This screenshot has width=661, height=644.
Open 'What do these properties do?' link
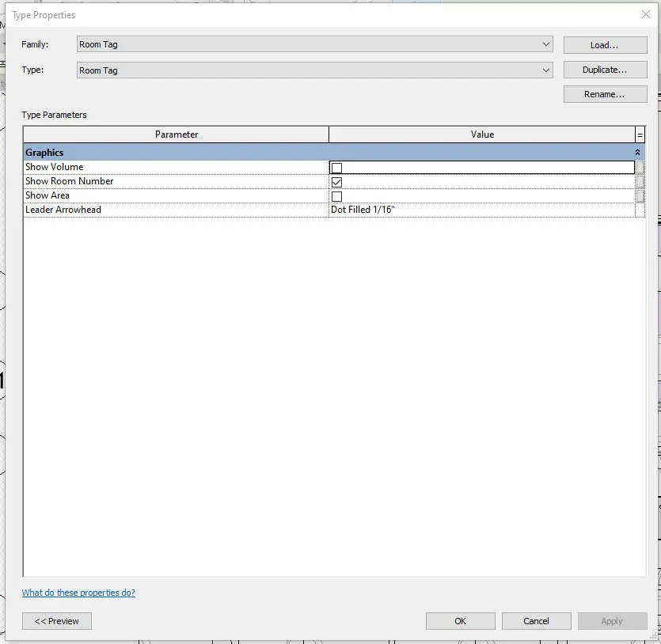(x=78, y=593)
